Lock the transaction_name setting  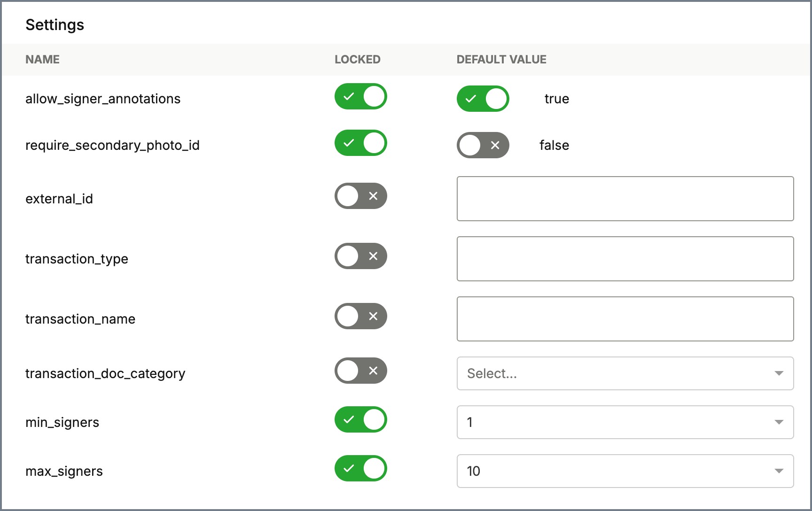point(360,316)
